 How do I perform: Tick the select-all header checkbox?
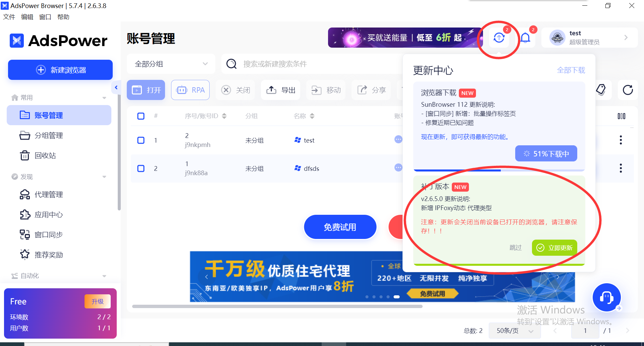(x=141, y=116)
